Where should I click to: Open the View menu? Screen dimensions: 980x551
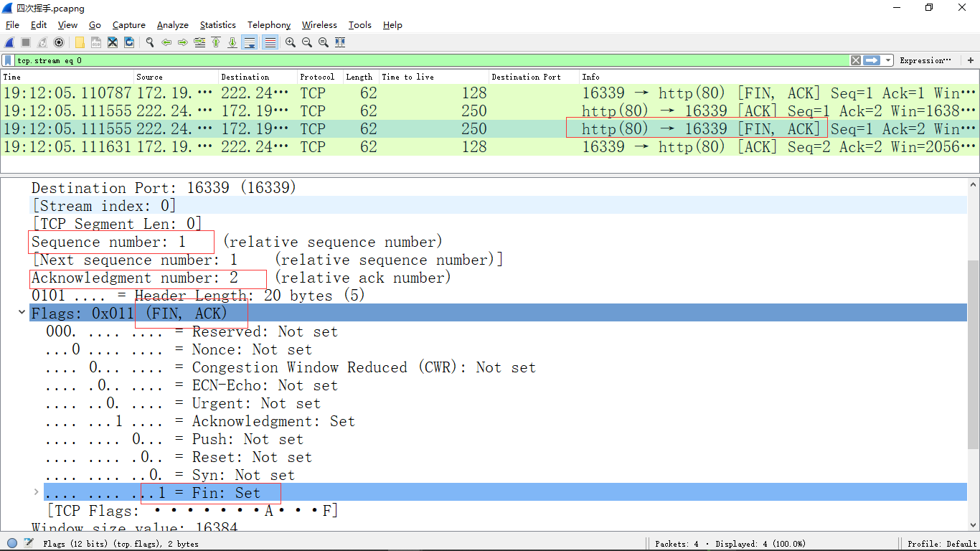(x=67, y=24)
